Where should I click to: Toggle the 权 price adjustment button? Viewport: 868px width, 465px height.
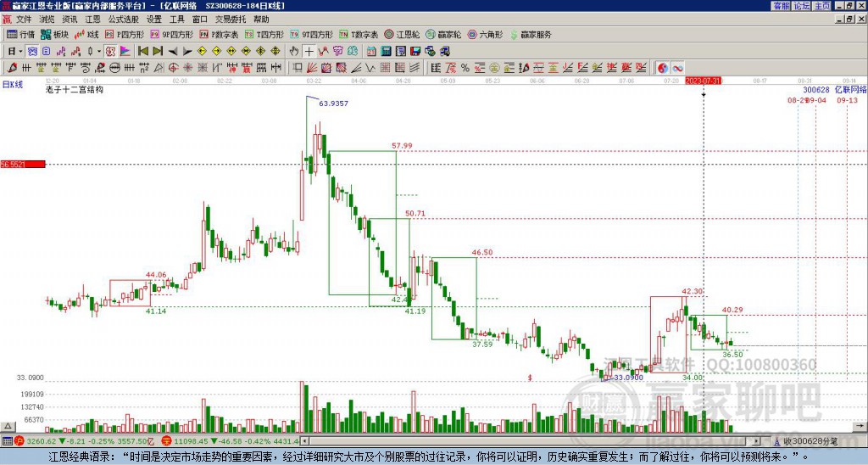(x=110, y=51)
